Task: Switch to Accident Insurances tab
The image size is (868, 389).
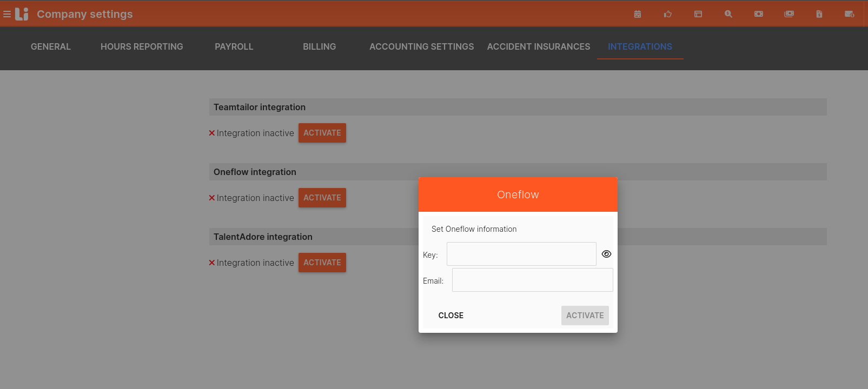Action: coord(539,46)
